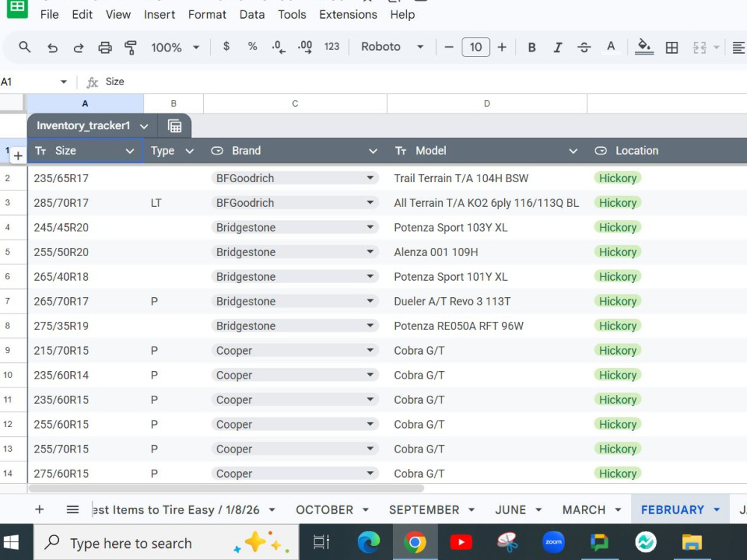Click the Hickory chip in row 5
Image resolution: width=747 pixels, height=560 pixels.
tap(618, 252)
